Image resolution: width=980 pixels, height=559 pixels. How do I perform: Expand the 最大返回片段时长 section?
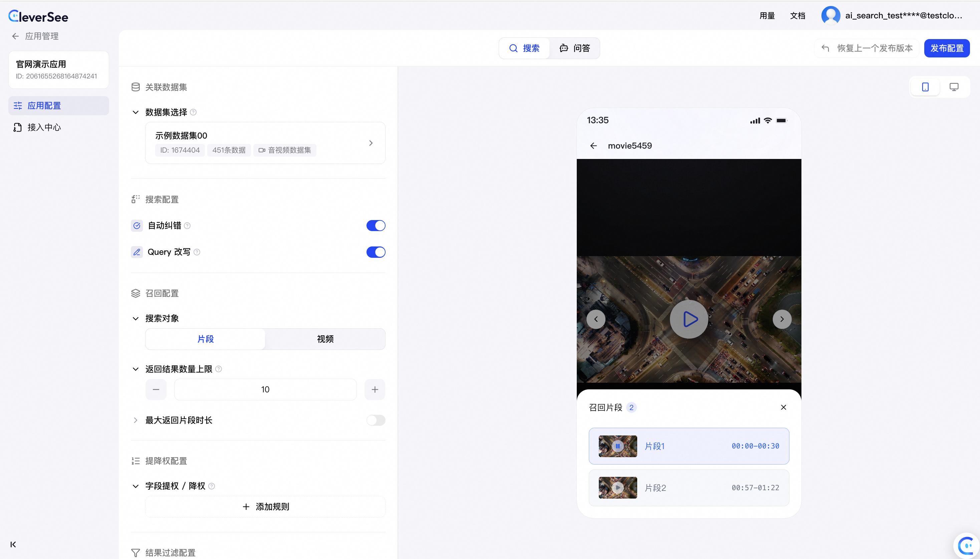pos(136,420)
